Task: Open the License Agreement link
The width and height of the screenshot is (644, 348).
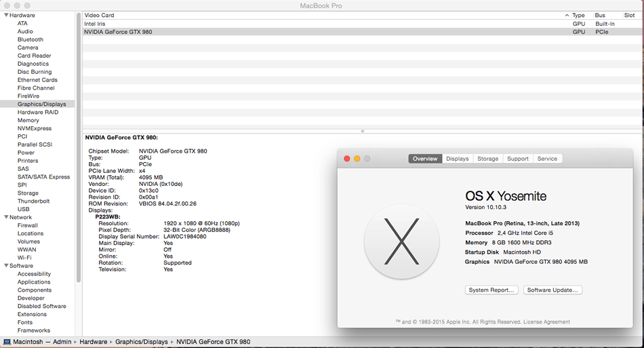Action: pos(546,322)
